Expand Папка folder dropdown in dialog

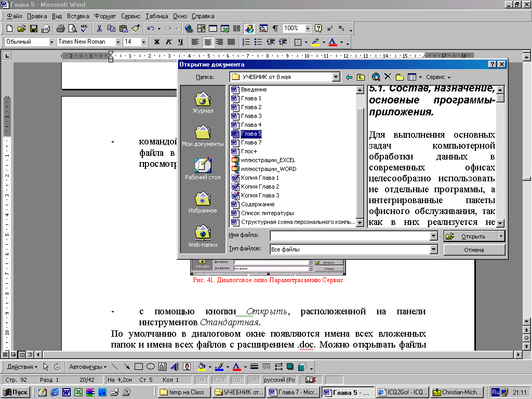336,77
